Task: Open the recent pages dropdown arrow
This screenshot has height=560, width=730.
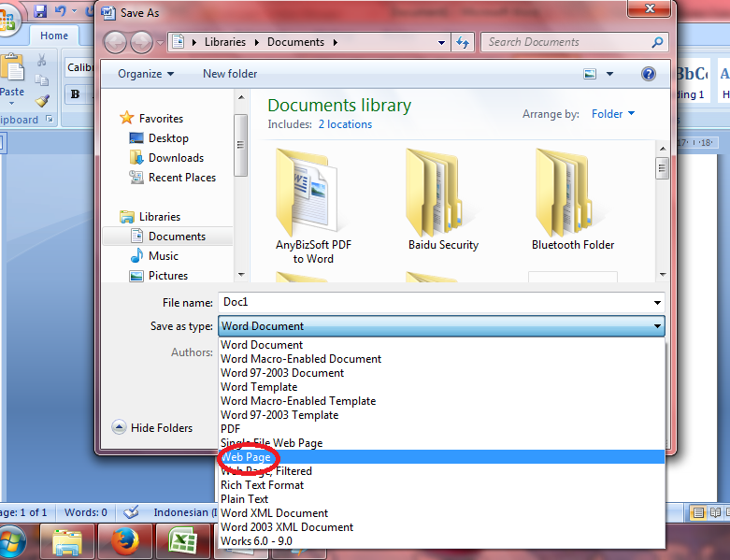Action: 160,43
